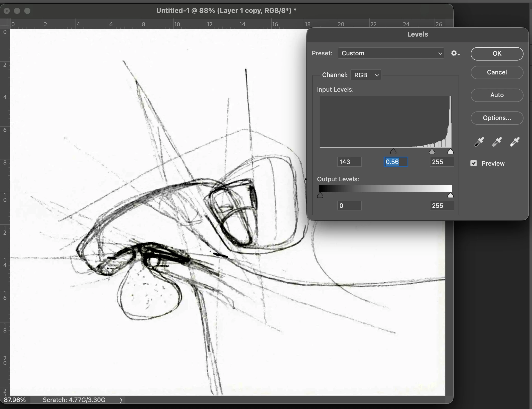
Task: Click the input shadow field showing 143
Action: pos(349,162)
